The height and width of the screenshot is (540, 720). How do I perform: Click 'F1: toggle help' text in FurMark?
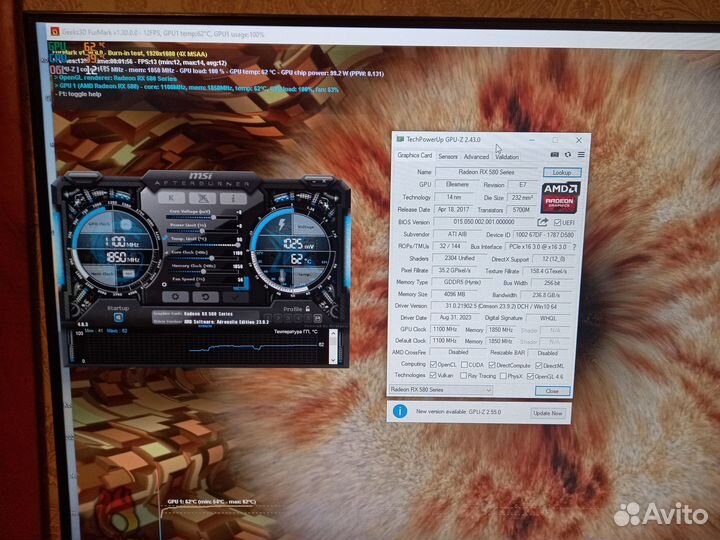(x=79, y=94)
